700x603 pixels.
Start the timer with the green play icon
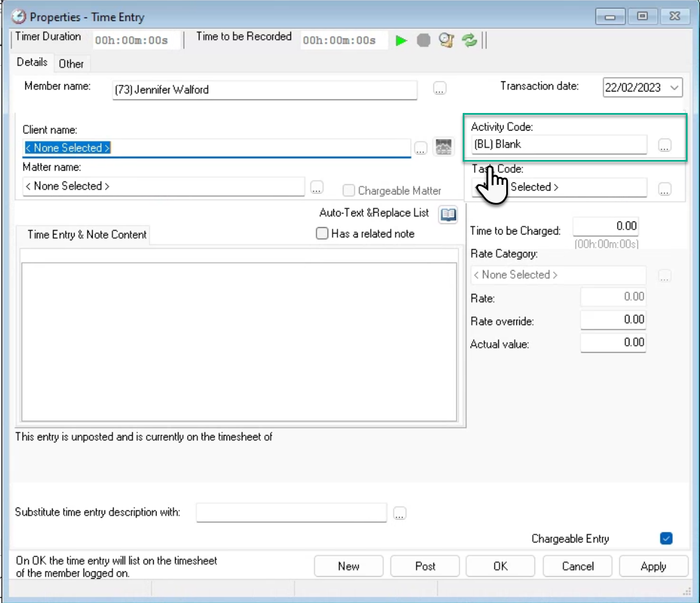(x=401, y=41)
